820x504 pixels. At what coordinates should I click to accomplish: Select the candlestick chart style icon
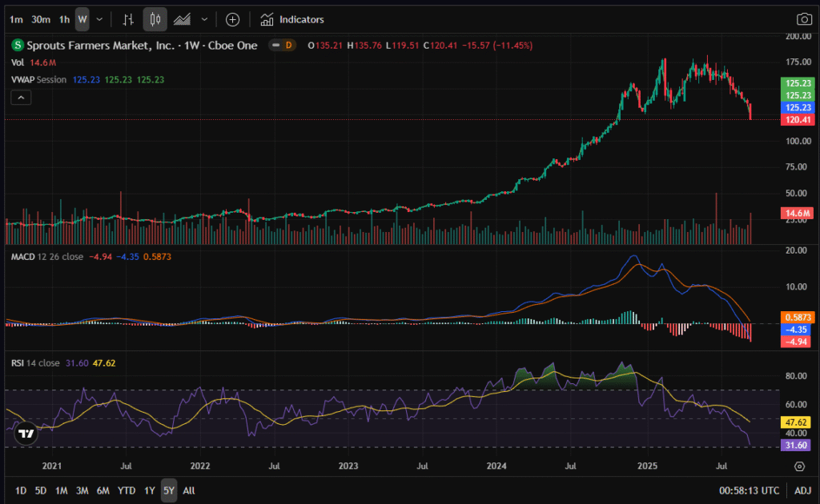click(x=155, y=19)
